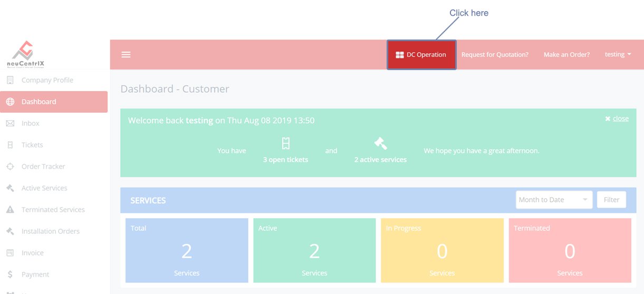Select Invoice in the sidebar

(x=32, y=253)
